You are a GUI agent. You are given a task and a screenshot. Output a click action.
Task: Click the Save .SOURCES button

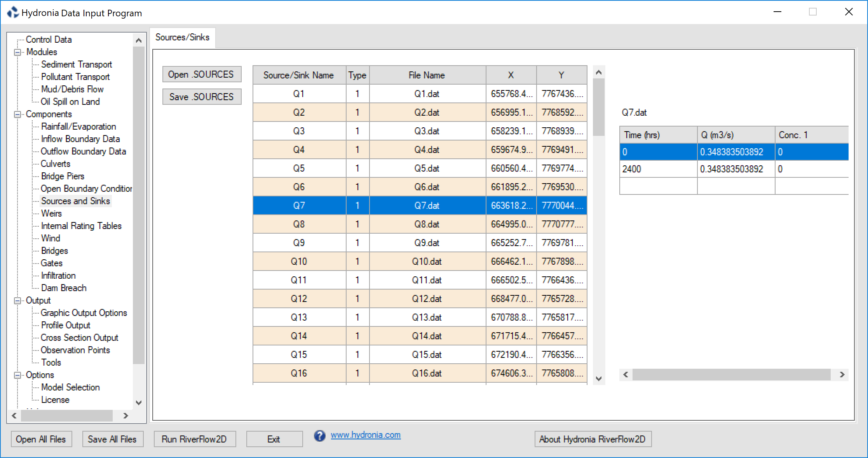pyautogui.click(x=202, y=97)
